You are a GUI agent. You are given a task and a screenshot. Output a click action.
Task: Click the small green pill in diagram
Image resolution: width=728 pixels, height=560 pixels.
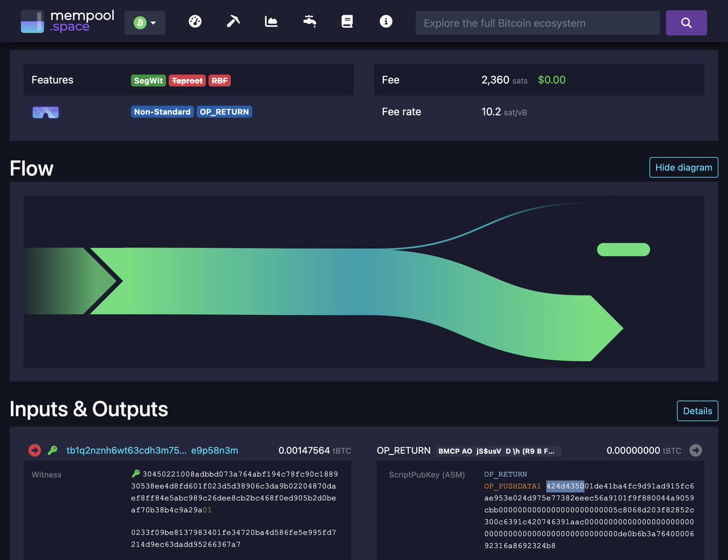coord(623,249)
